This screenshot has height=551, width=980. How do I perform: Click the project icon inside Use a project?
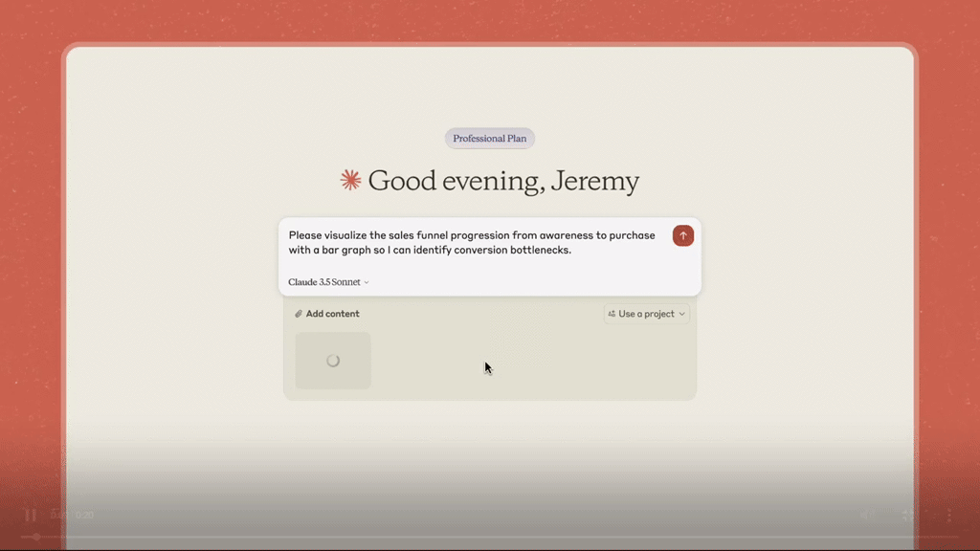[x=612, y=314]
